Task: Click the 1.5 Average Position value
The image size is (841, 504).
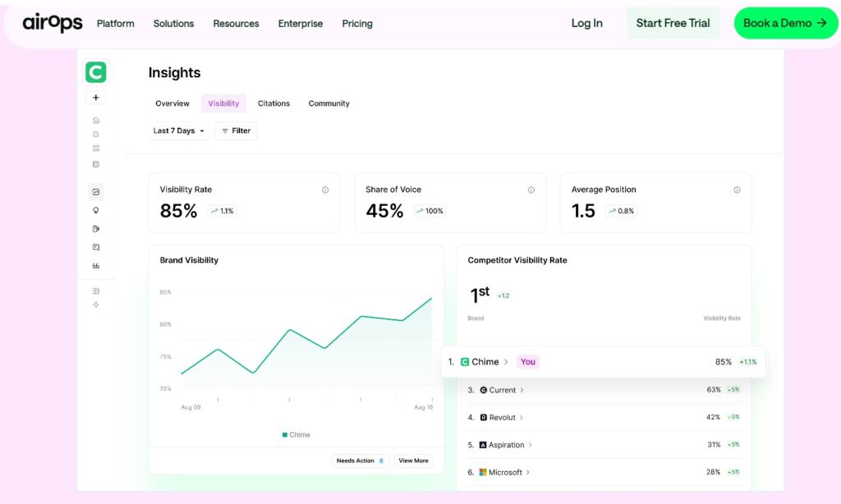Action: click(584, 211)
